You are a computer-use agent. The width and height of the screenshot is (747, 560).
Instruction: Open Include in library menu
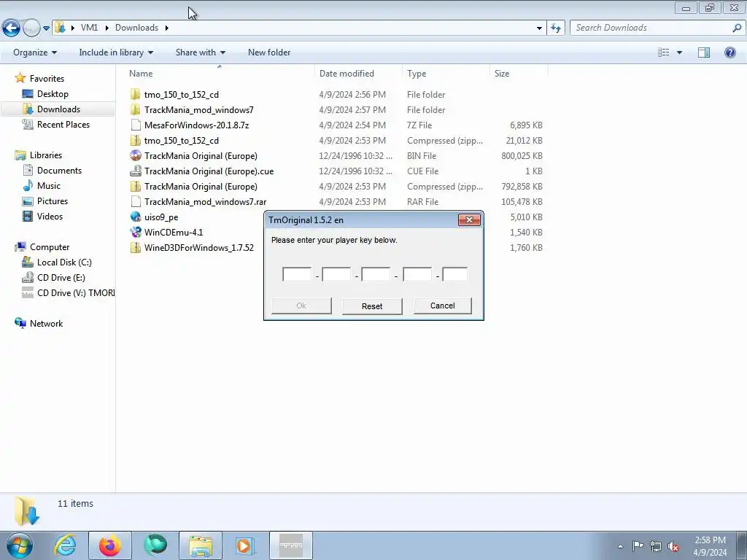point(116,52)
